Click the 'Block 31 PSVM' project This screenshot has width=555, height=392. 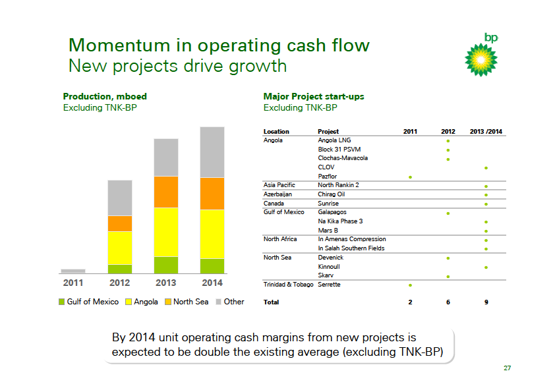339,150
